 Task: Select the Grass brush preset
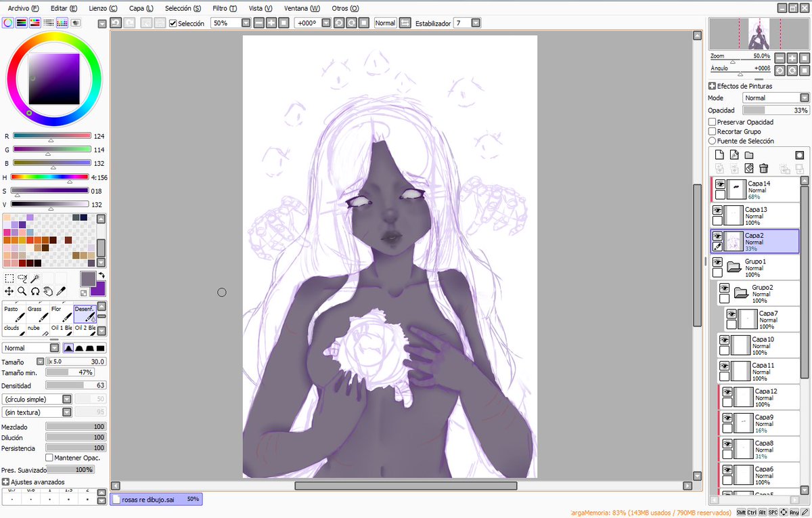38,314
